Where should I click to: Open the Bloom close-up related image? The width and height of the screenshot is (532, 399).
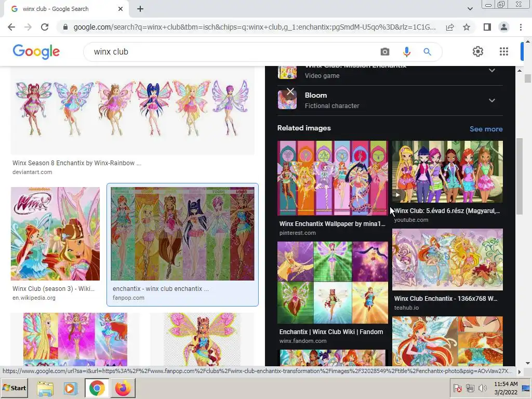pos(447,341)
